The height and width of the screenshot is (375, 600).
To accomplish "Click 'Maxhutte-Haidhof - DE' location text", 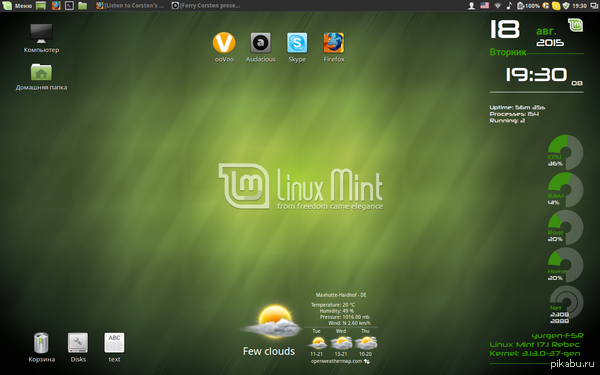I will pos(341,295).
